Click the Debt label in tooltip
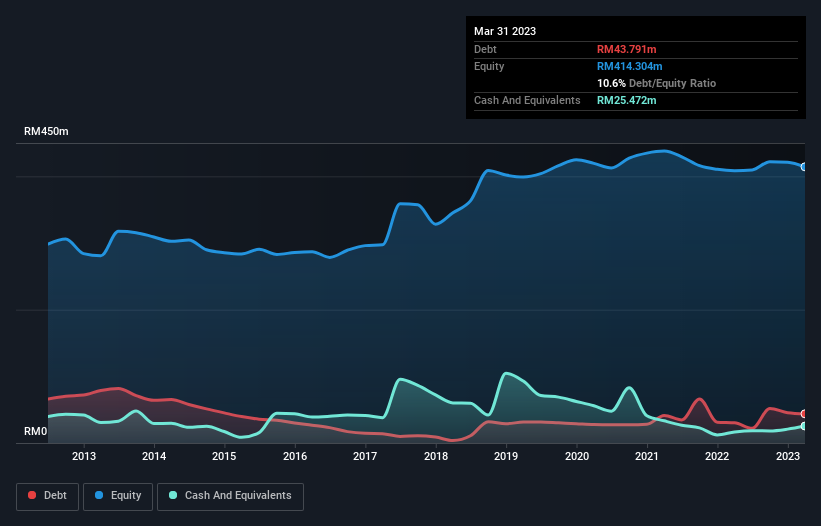Viewport: 821px width, 526px height. click(485, 49)
